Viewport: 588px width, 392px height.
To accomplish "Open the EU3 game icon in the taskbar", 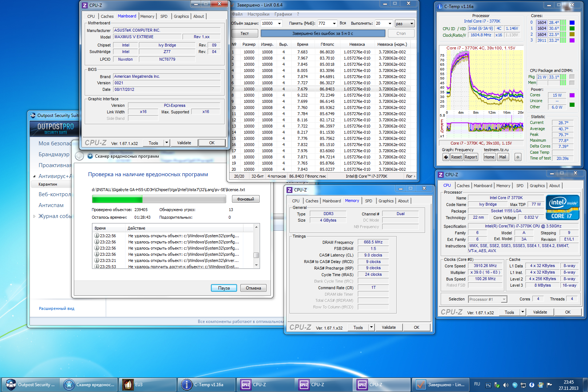I will pyautogui.click(x=128, y=384).
